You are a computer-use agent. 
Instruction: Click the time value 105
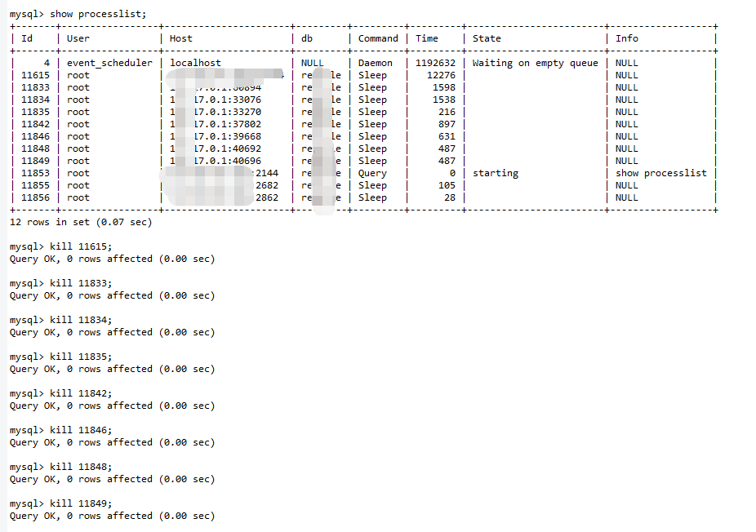click(x=447, y=185)
